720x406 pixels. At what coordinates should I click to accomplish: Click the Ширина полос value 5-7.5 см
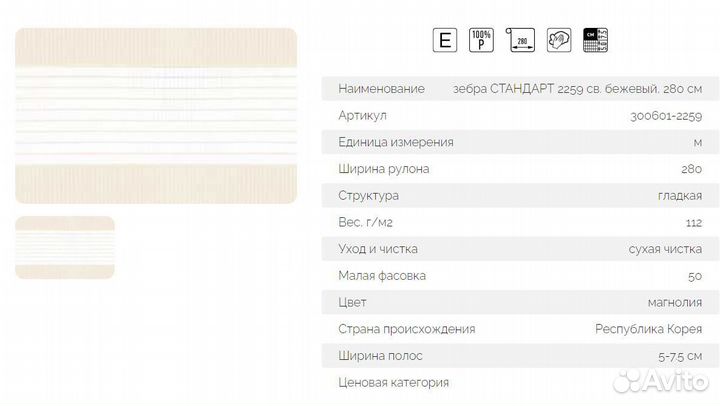pyautogui.click(x=680, y=356)
